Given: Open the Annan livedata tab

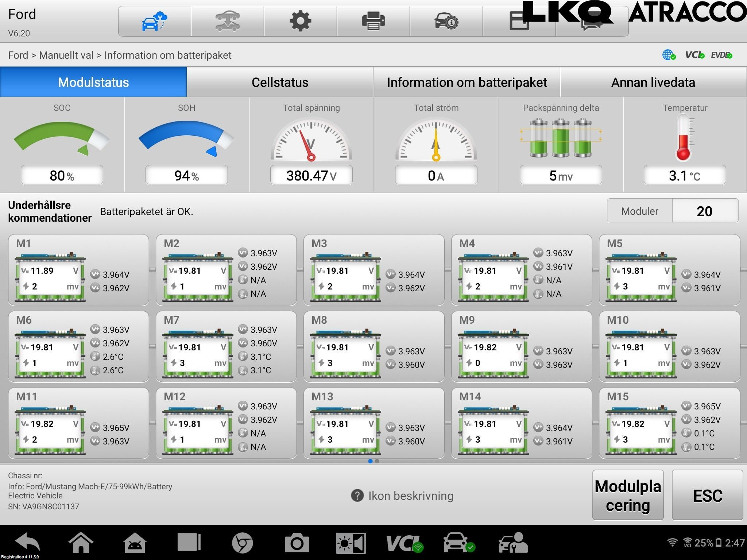Looking at the screenshot, I should [x=653, y=82].
